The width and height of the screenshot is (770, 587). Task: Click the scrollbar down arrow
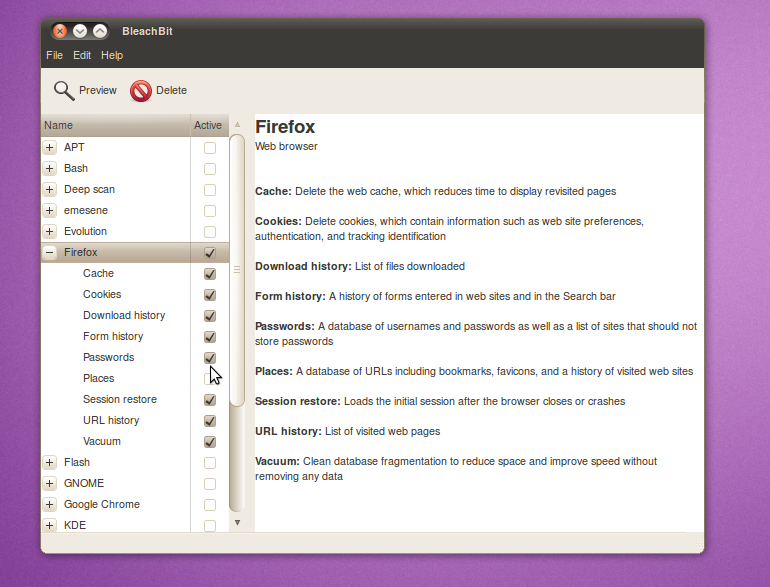click(x=237, y=523)
